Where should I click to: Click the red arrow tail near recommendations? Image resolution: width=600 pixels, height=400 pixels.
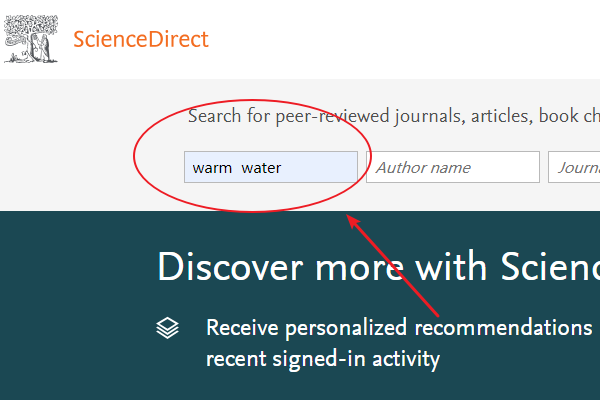tap(434, 313)
